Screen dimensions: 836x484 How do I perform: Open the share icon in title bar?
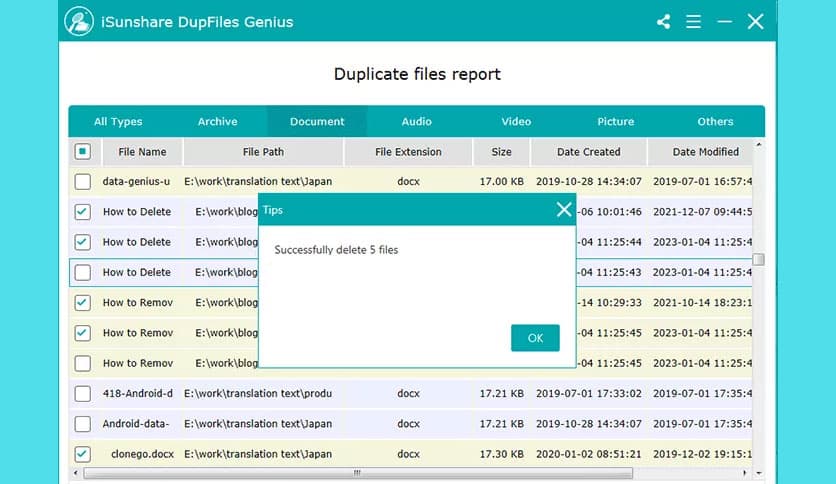pos(664,22)
